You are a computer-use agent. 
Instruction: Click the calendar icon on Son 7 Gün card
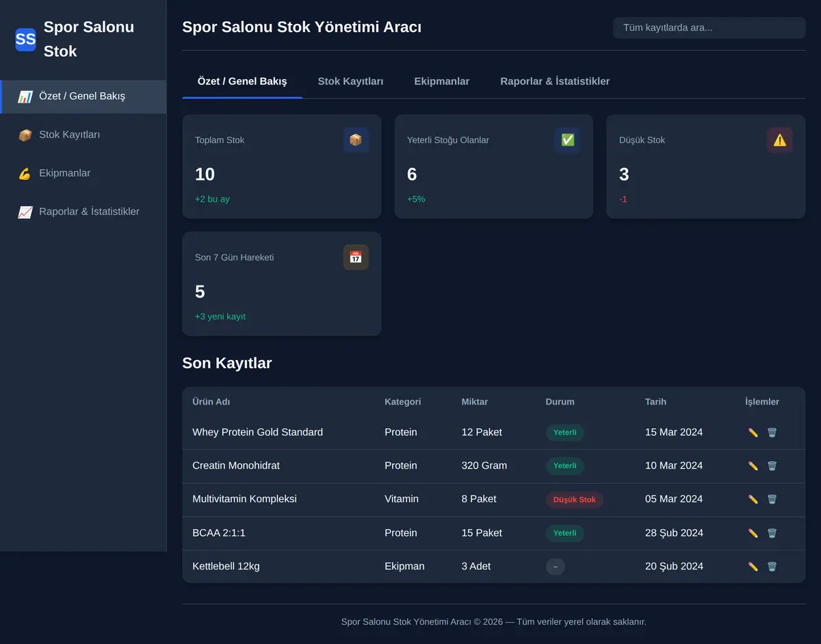(x=356, y=257)
